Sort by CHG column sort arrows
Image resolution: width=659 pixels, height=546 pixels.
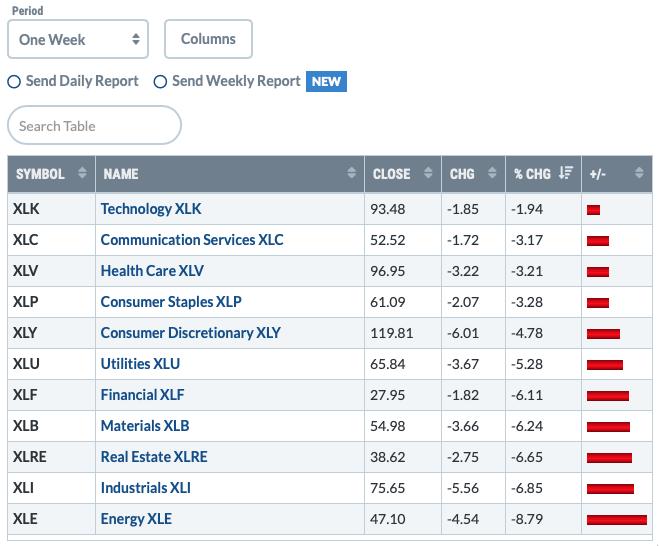pos(492,173)
